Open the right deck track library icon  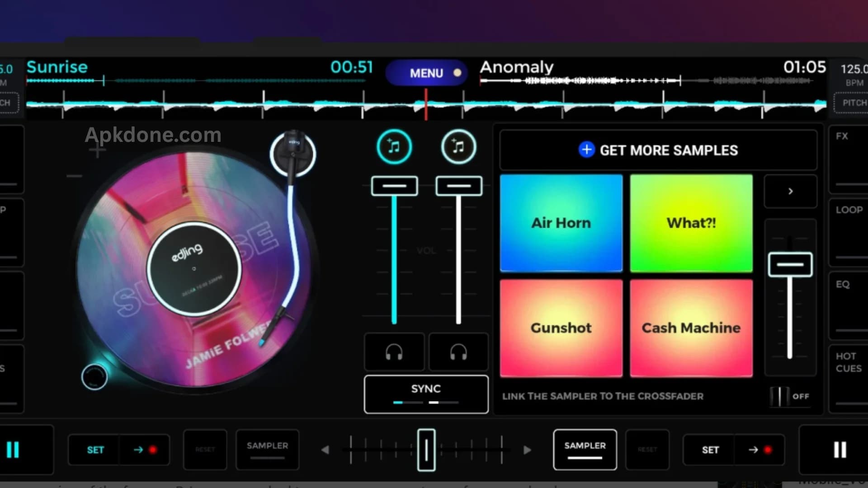pyautogui.click(x=458, y=147)
